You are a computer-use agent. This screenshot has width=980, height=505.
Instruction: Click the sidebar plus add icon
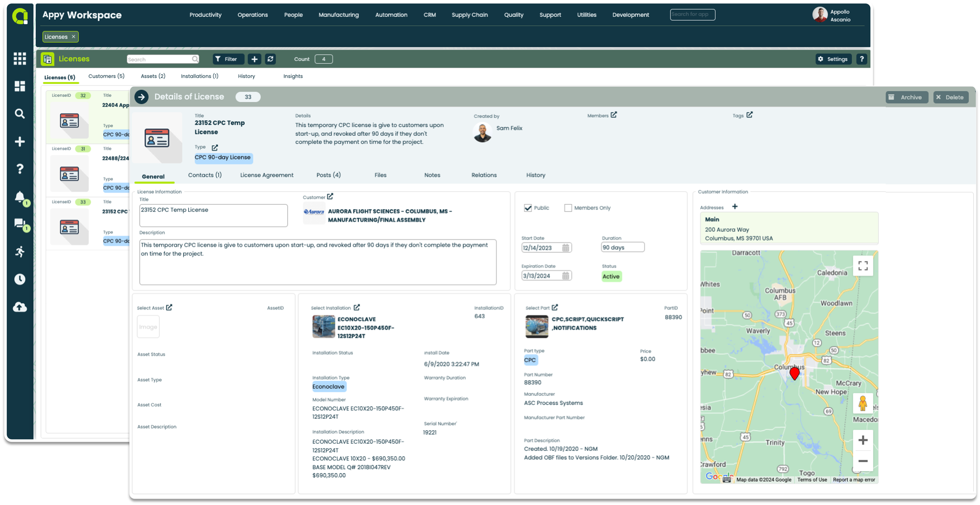tap(20, 142)
